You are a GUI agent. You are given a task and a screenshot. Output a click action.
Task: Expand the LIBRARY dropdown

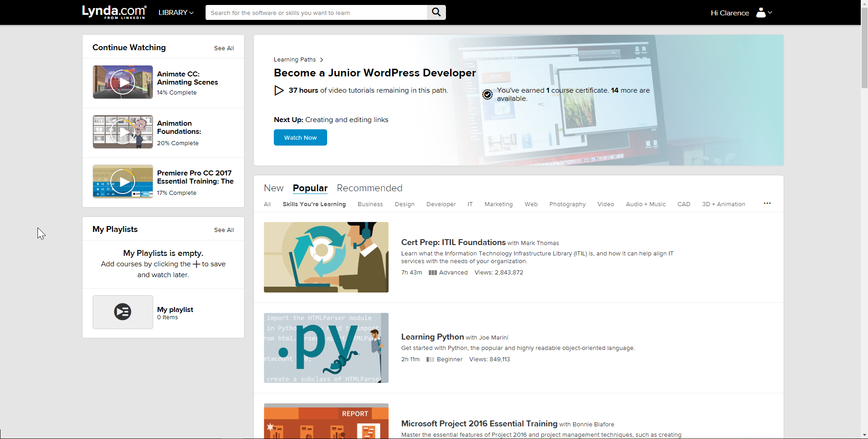click(176, 13)
